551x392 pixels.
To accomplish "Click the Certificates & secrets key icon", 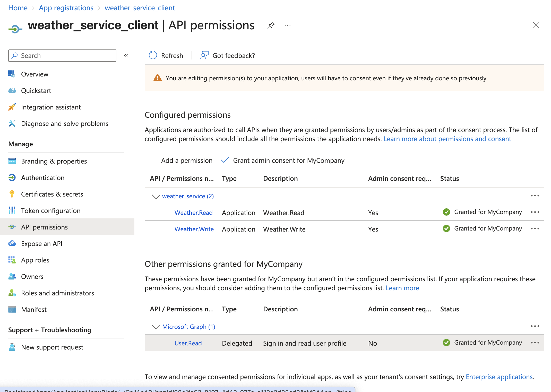I will [x=12, y=194].
